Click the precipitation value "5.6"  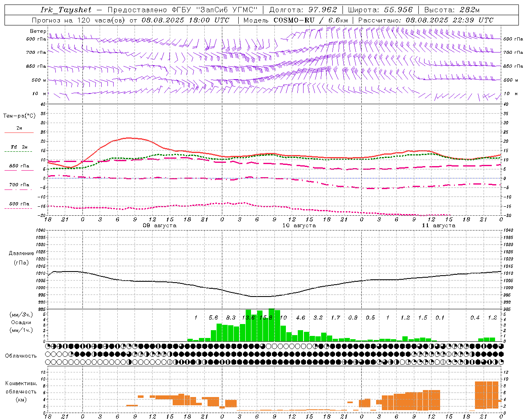pyautogui.click(x=213, y=318)
